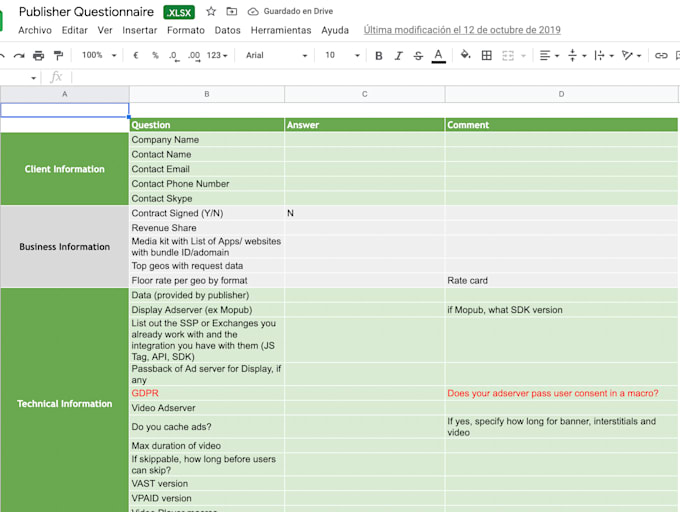Open the Última modificación revision link
The width and height of the screenshot is (680, 512).
click(x=462, y=30)
